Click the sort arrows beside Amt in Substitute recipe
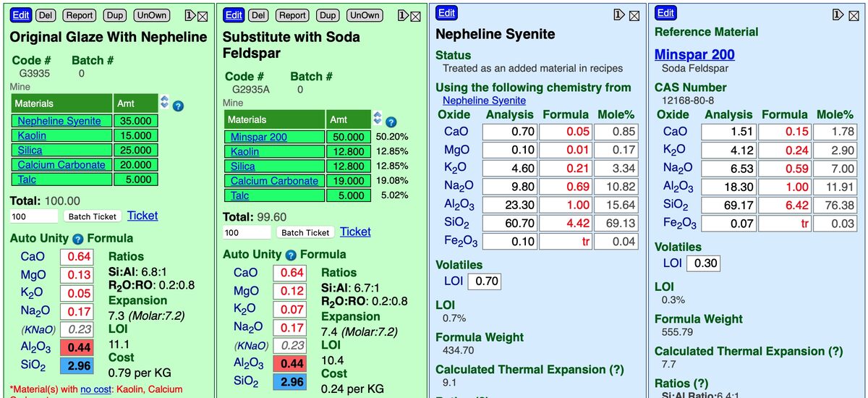 (378, 118)
